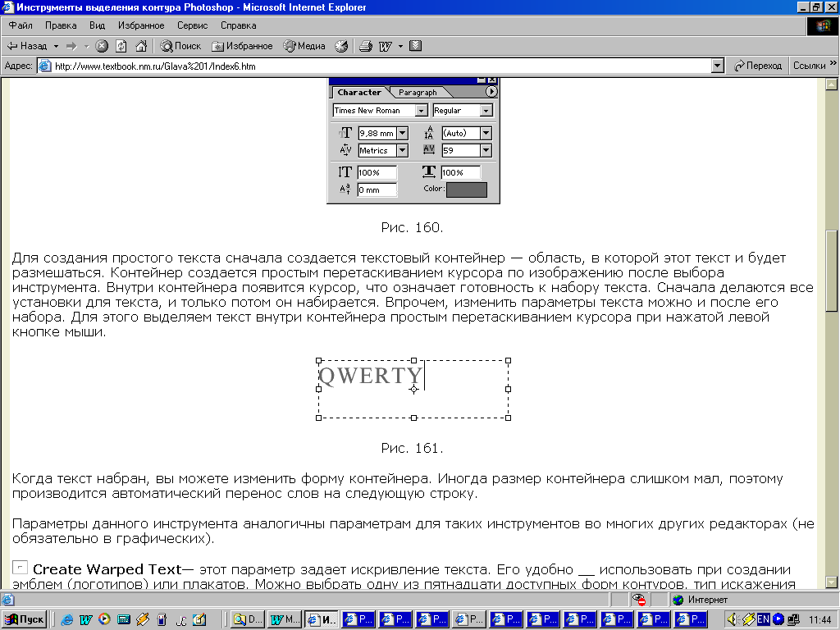
Task: Click the Edit with Word icon
Action: click(x=386, y=46)
